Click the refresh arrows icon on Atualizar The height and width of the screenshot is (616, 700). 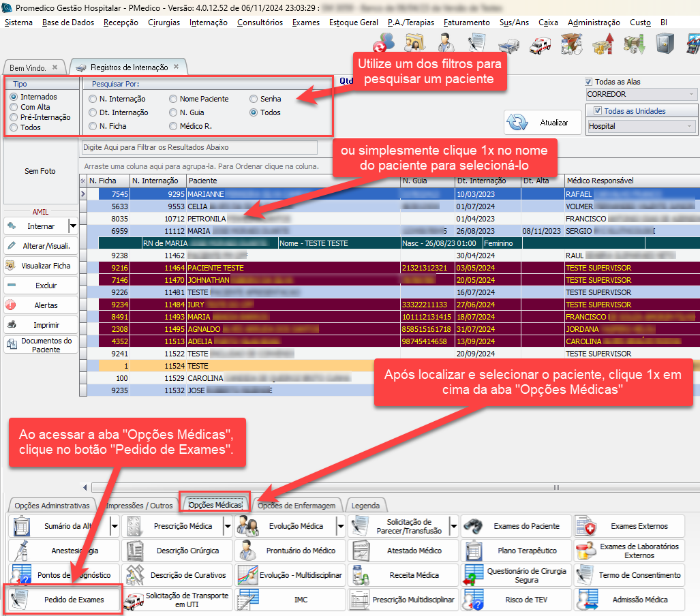click(x=519, y=123)
